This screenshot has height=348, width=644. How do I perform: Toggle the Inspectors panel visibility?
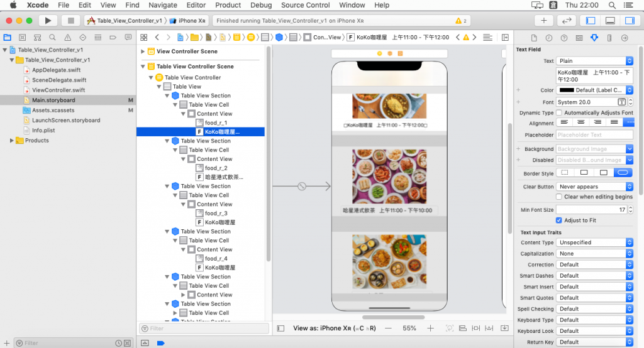pos(630,21)
